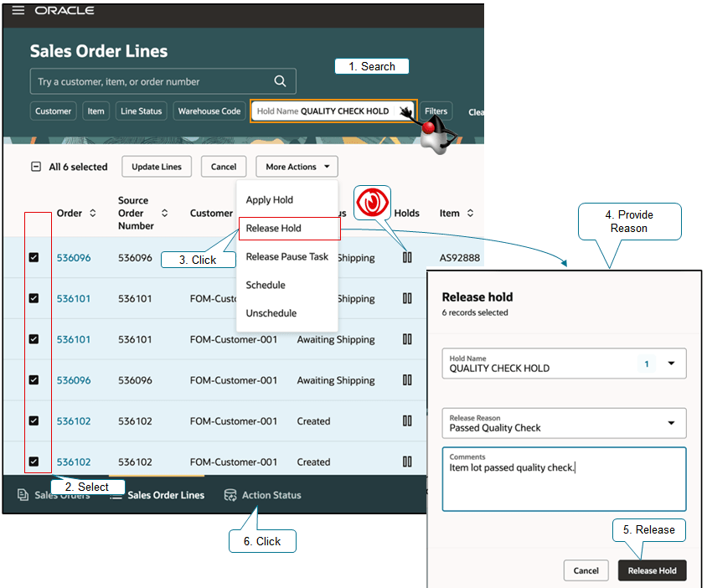Click hold icon in last 536102 row
Viewport: 707px width, 588px height.
(407, 462)
